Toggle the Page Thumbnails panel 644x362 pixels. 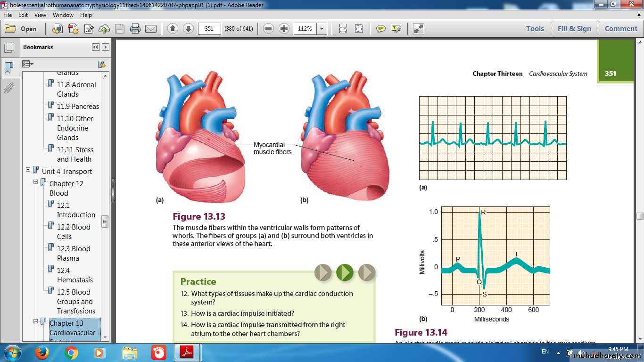8,47
